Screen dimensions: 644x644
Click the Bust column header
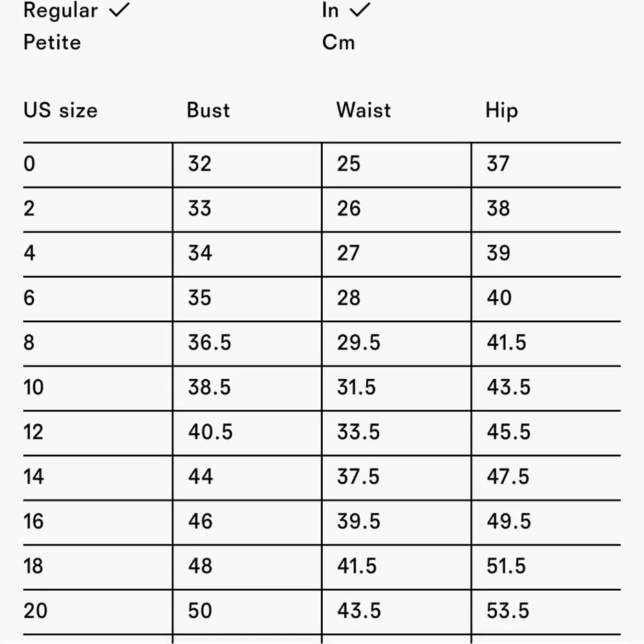click(x=208, y=110)
